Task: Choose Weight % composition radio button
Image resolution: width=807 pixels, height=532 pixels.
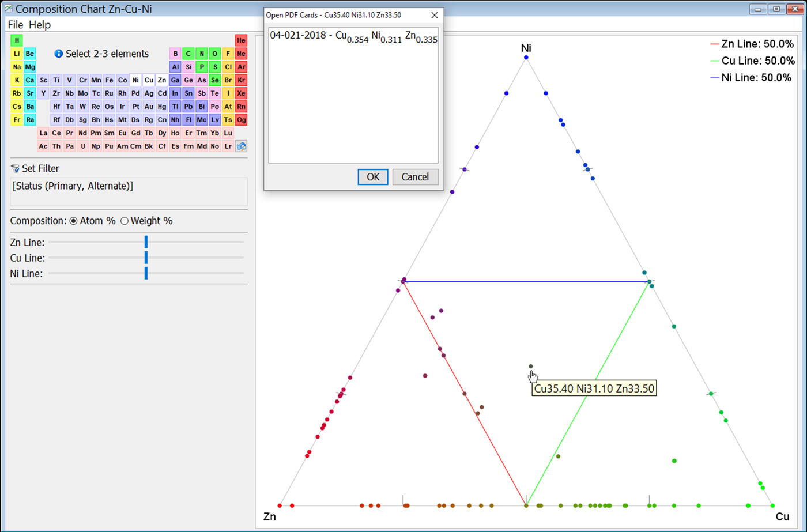Action: pos(124,221)
